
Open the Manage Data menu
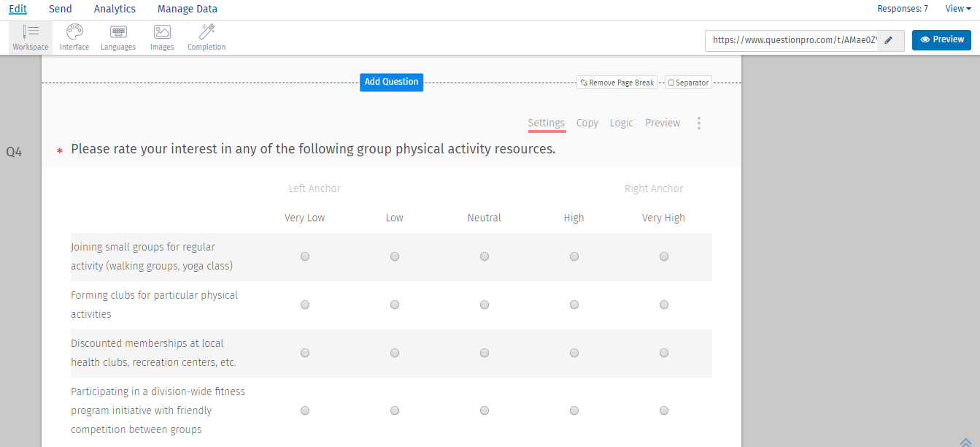point(188,9)
